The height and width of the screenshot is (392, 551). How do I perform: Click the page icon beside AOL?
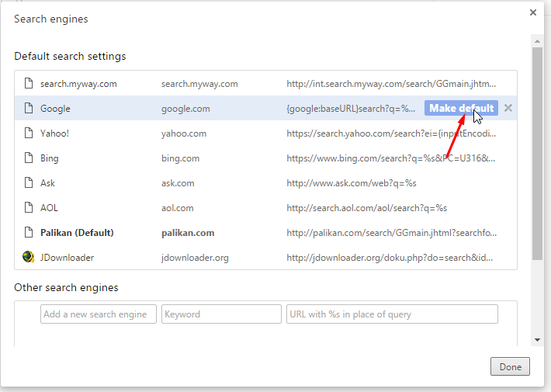[x=29, y=207]
